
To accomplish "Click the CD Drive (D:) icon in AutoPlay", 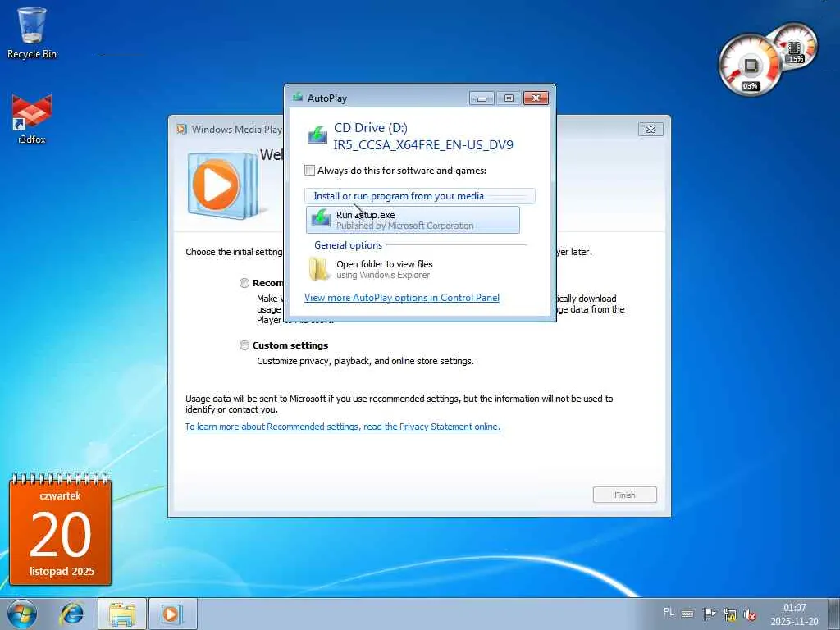I will 317,135.
